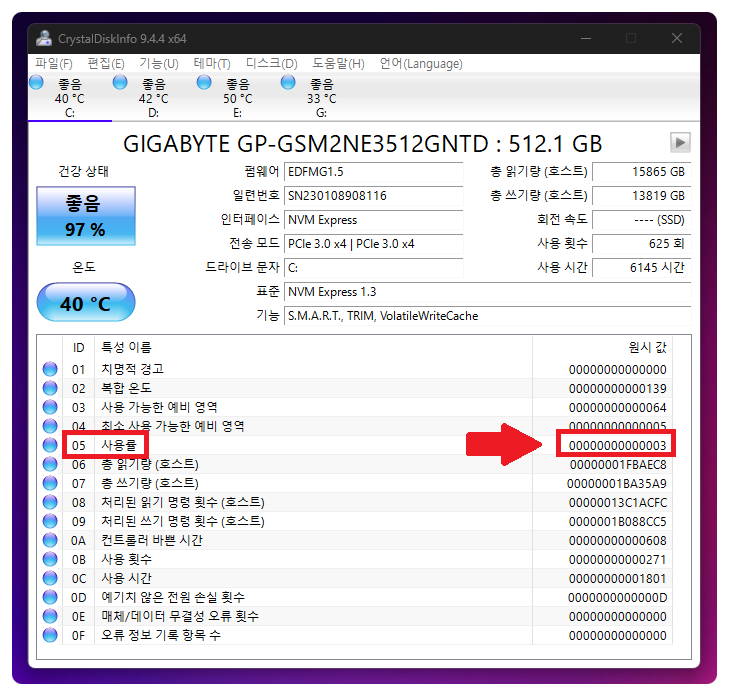Viewport: 729px width, 696px height.
Task: Select the 컨트롤러 바쁜 시간 row
Action: click(x=355, y=540)
